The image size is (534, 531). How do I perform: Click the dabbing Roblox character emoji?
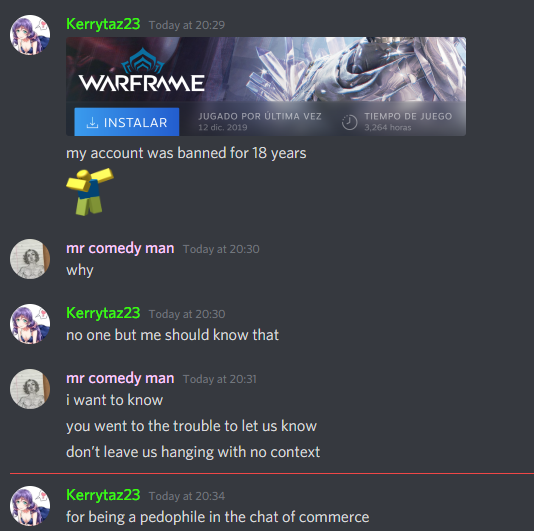point(90,192)
